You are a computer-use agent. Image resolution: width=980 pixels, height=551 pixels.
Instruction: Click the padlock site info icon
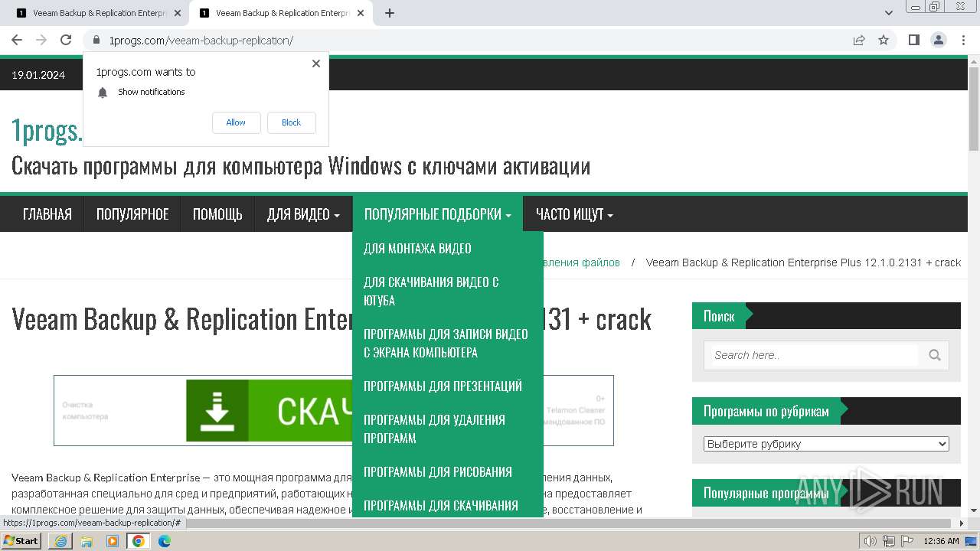click(96, 40)
